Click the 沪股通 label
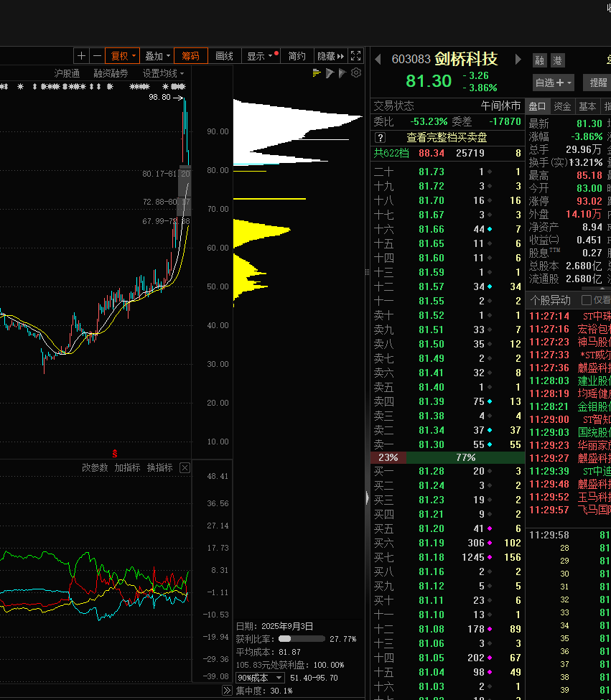The width and height of the screenshot is (611, 700). 67,73
